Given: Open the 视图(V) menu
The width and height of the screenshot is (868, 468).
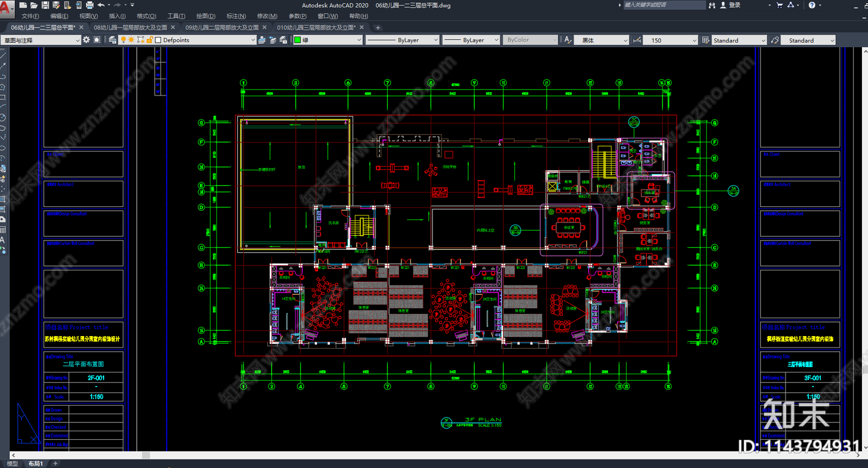Looking at the screenshot, I should coord(88,16).
